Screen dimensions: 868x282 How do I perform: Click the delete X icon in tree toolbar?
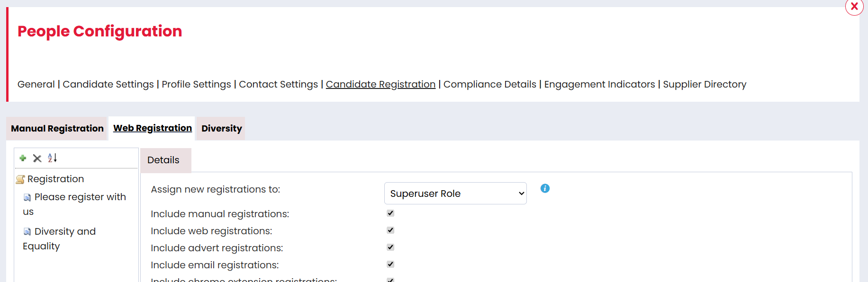pyautogui.click(x=37, y=158)
